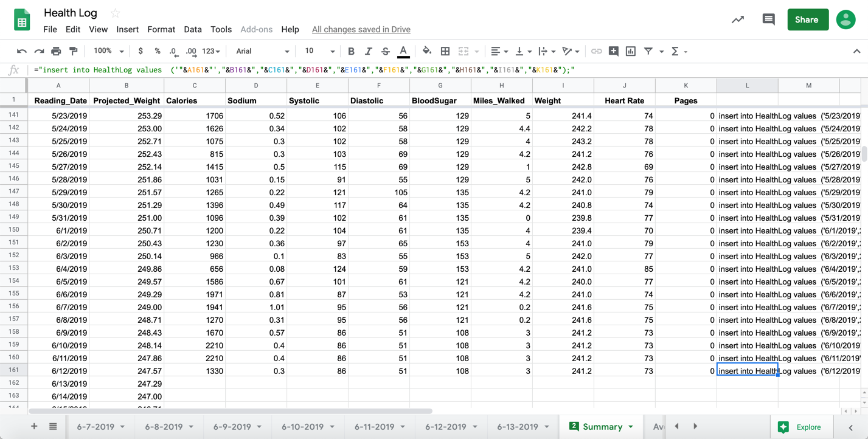Toggle strikethrough formatting

[x=385, y=52]
